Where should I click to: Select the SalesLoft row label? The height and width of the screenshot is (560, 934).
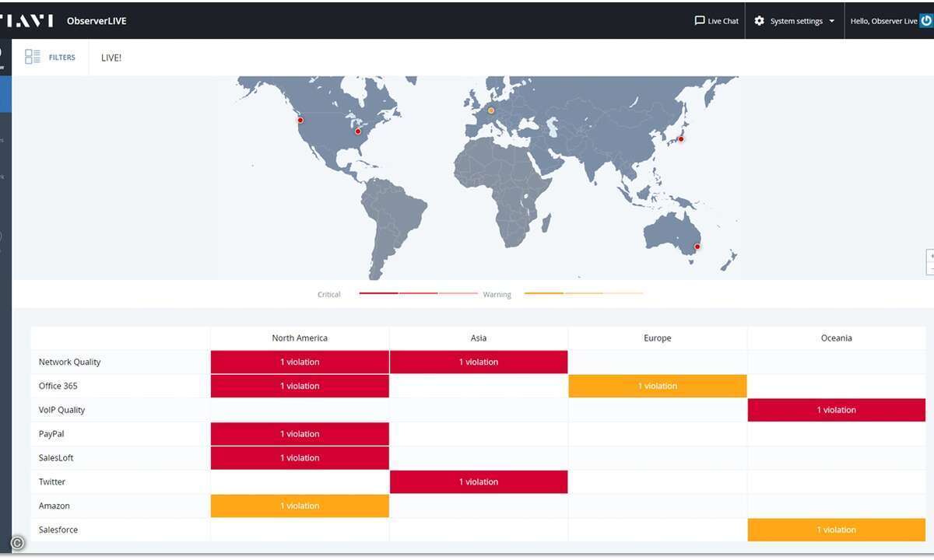pyautogui.click(x=56, y=458)
